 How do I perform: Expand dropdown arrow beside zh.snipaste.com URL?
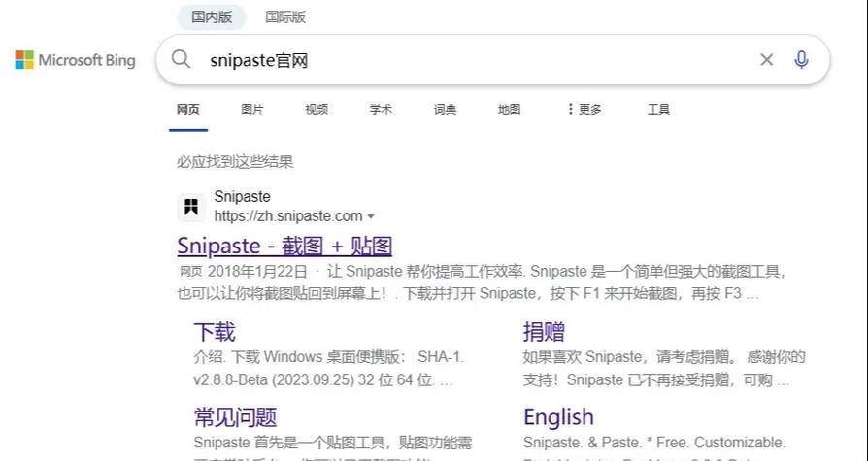point(371,216)
